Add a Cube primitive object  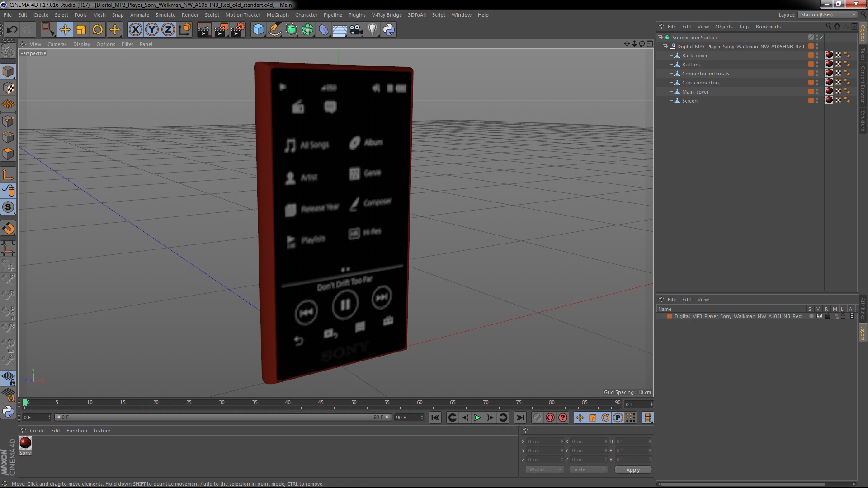pyautogui.click(x=258, y=30)
